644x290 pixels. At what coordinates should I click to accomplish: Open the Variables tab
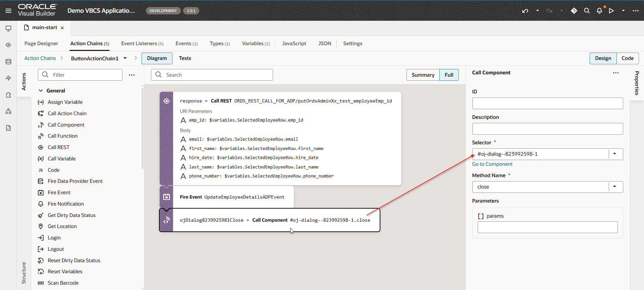(256, 44)
